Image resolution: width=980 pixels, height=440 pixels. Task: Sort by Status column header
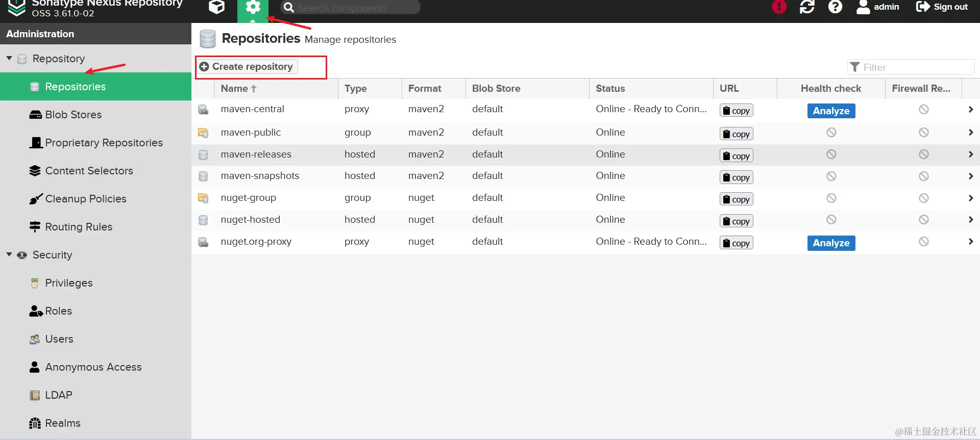point(651,88)
